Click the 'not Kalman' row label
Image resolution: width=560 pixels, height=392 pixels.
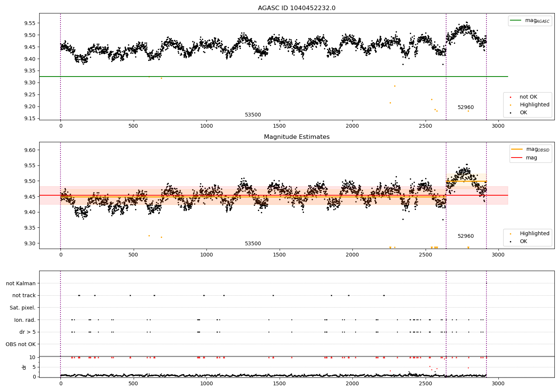(21, 284)
